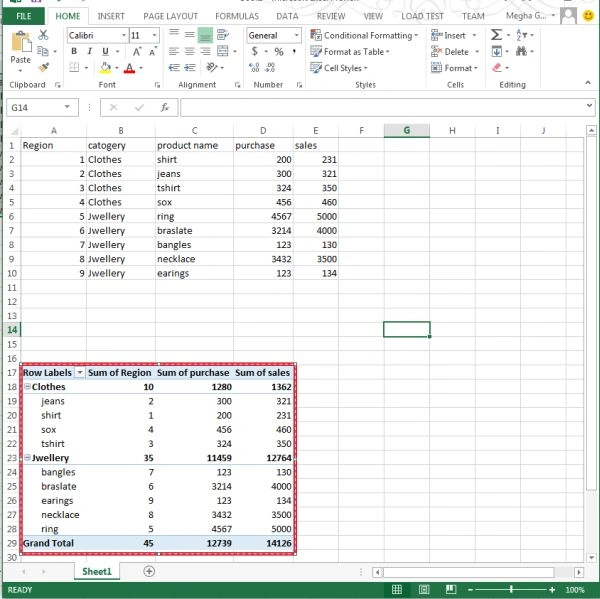Click the Clear eraser icon

pos(497,68)
